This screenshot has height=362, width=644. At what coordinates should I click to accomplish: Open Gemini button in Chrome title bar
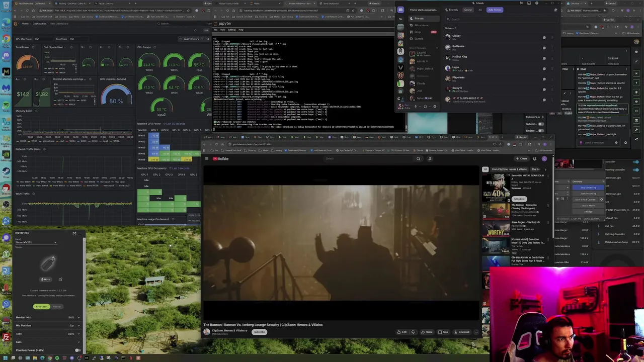click(x=521, y=137)
